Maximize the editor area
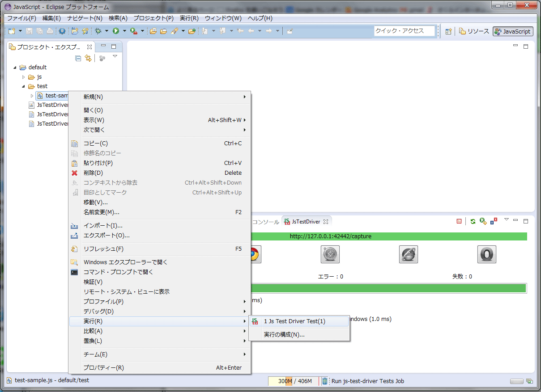Screen dimensions: 541x392 (x=526, y=46)
